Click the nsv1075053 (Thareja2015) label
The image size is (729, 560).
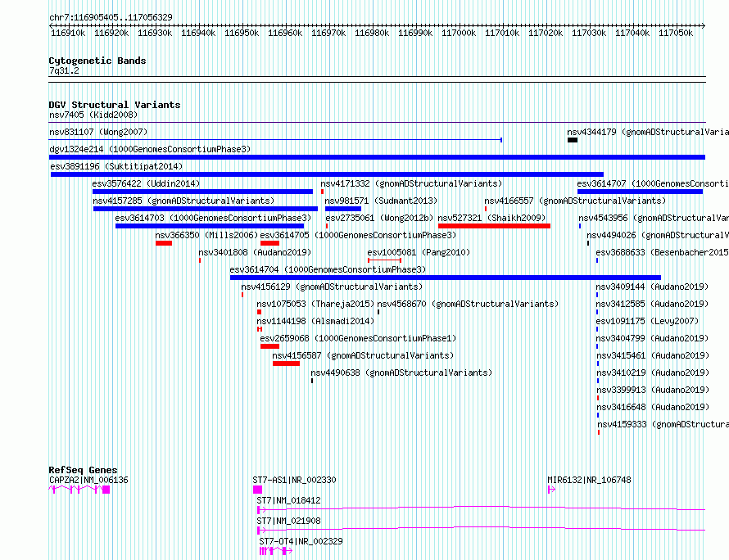(315, 304)
